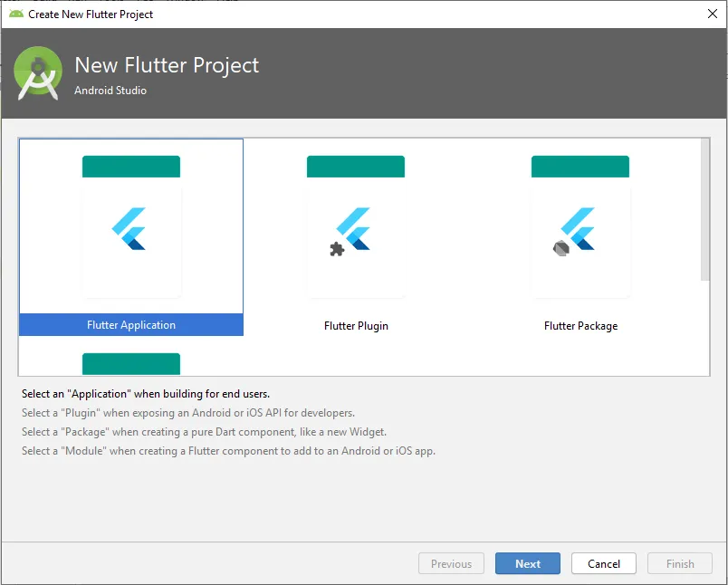The height and width of the screenshot is (585, 728).
Task: Click green header bar of Application tile
Action: [x=131, y=167]
